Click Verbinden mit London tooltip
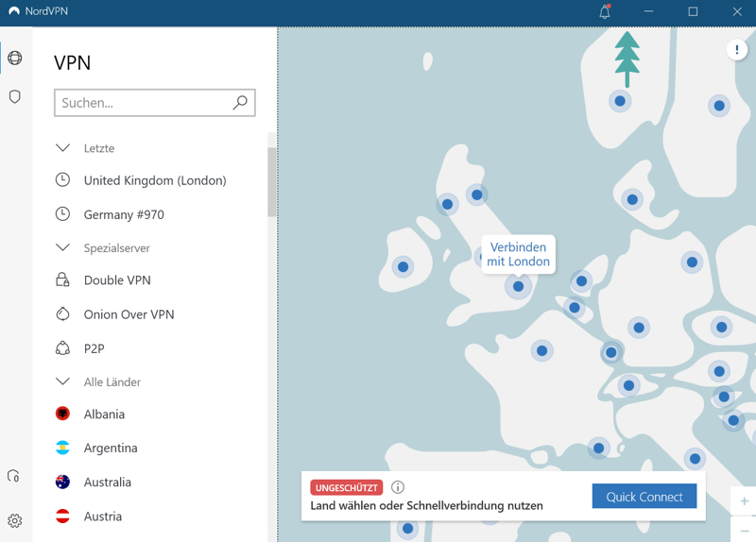756x542 pixels. [x=518, y=254]
